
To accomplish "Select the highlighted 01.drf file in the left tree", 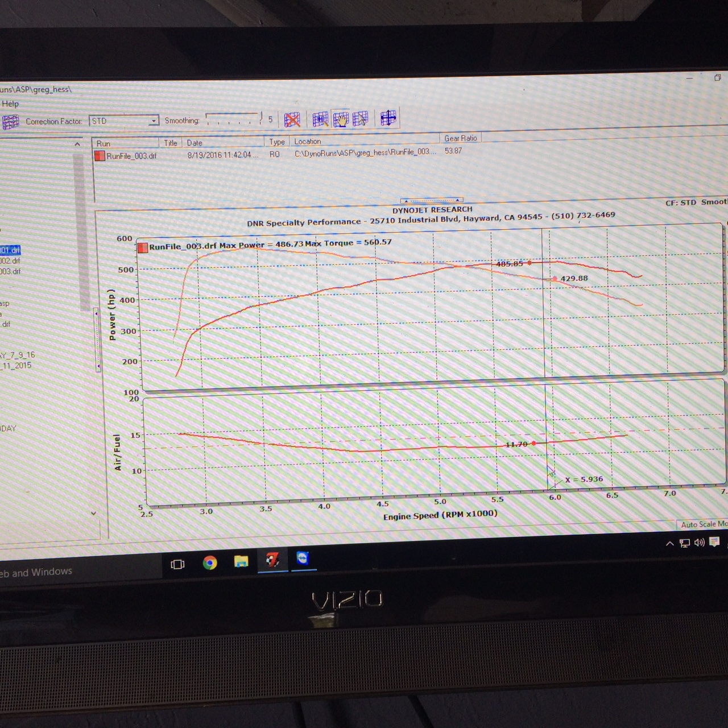I will click(10, 250).
